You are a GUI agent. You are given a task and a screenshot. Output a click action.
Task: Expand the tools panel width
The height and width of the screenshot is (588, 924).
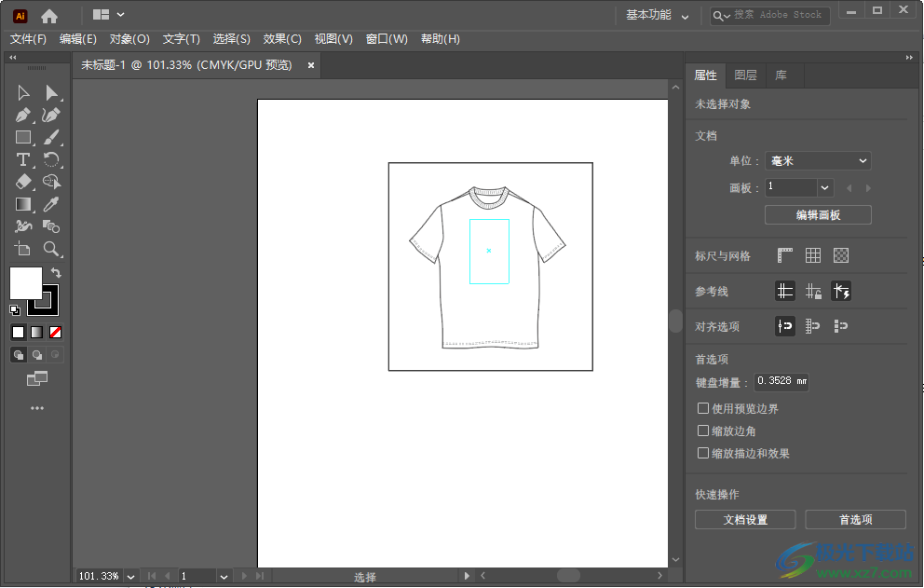tap(13, 57)
